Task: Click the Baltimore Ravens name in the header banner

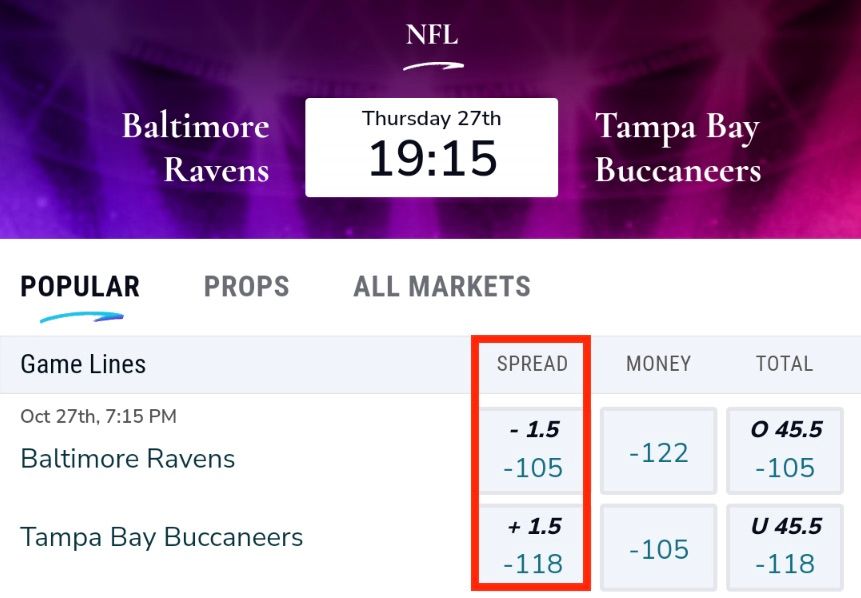Action: tap(196, 145)
